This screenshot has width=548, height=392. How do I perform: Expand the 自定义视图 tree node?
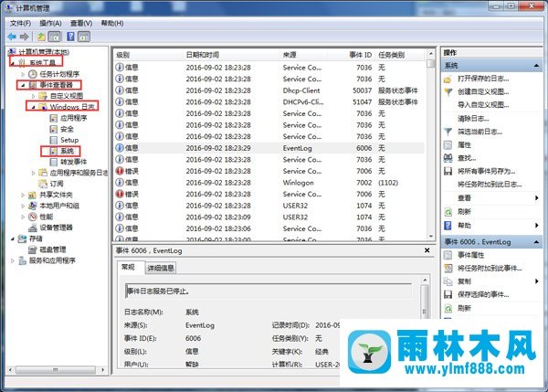point(34,96)
